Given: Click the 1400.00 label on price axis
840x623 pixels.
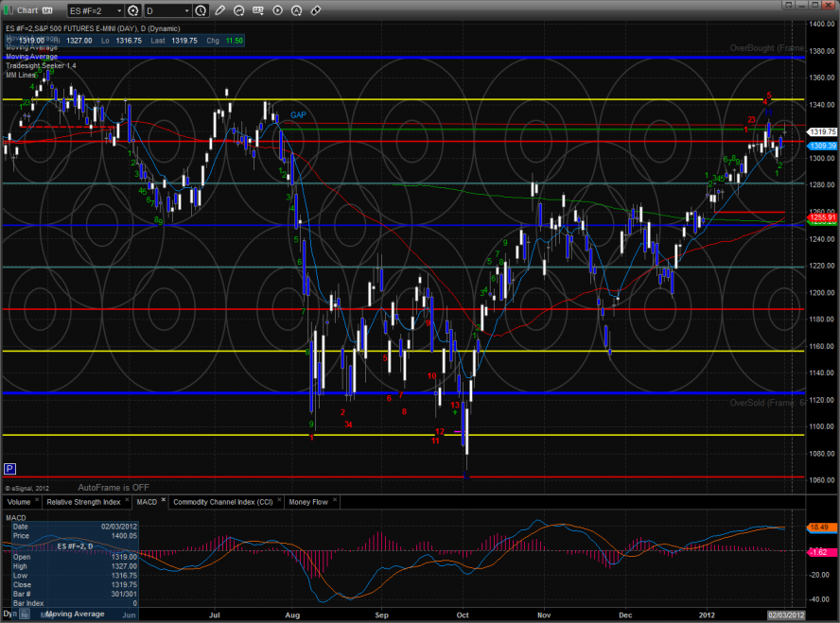Looking at the screenshot, I should tap(822, 24).
